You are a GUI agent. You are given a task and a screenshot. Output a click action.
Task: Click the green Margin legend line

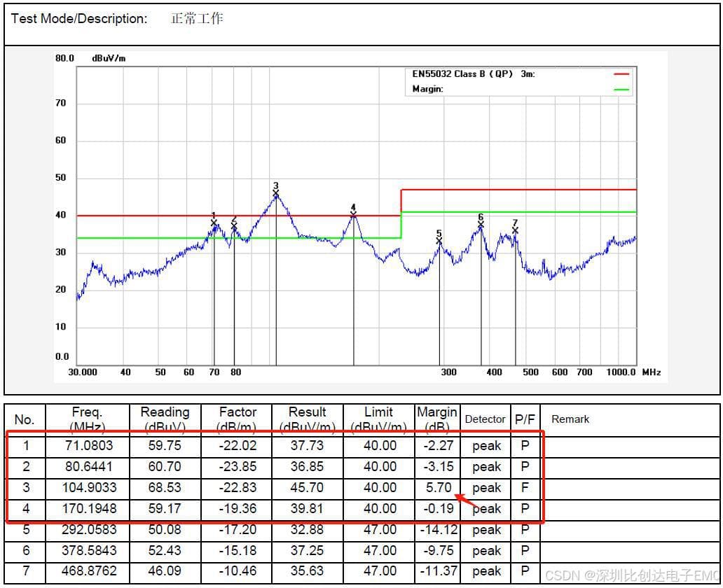[x=621, y=89]
